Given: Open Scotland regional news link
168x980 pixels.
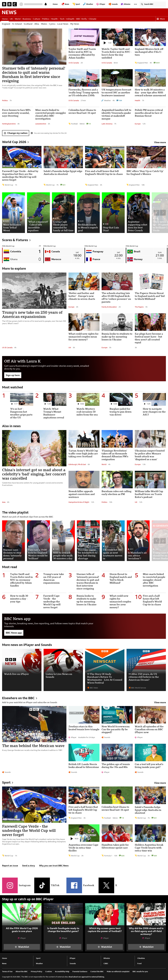Looking at the screenshot, I should point(28,24).
